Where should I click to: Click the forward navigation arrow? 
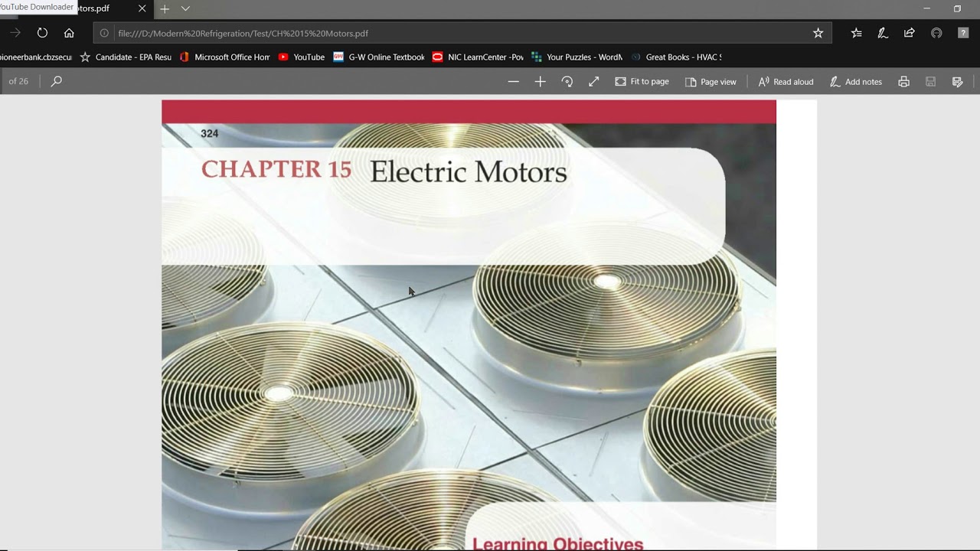15,33
